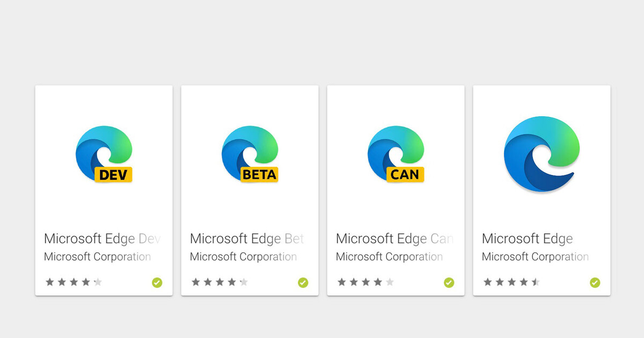Viewport: 644px width, 338px height.
Task: Click the star rating on Edge Dev card
Action: coord(74,282)
